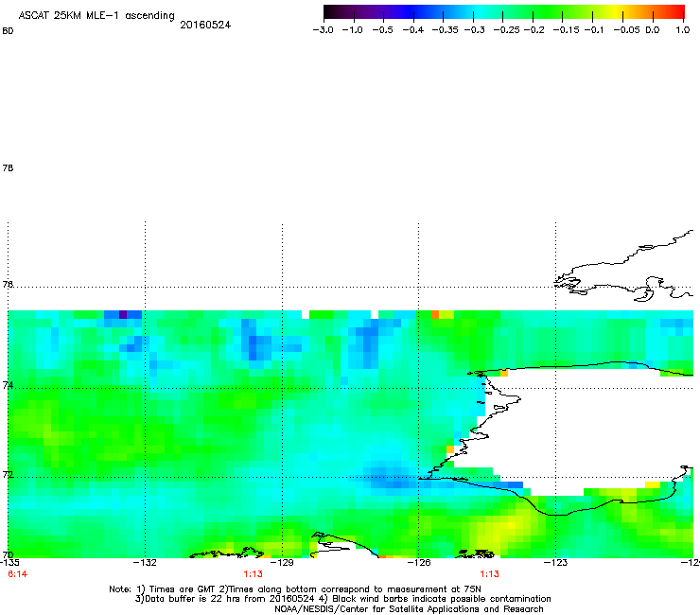700x615 pixels.
Task: Click the longitude label "-132"
Action: pos(146,563)
